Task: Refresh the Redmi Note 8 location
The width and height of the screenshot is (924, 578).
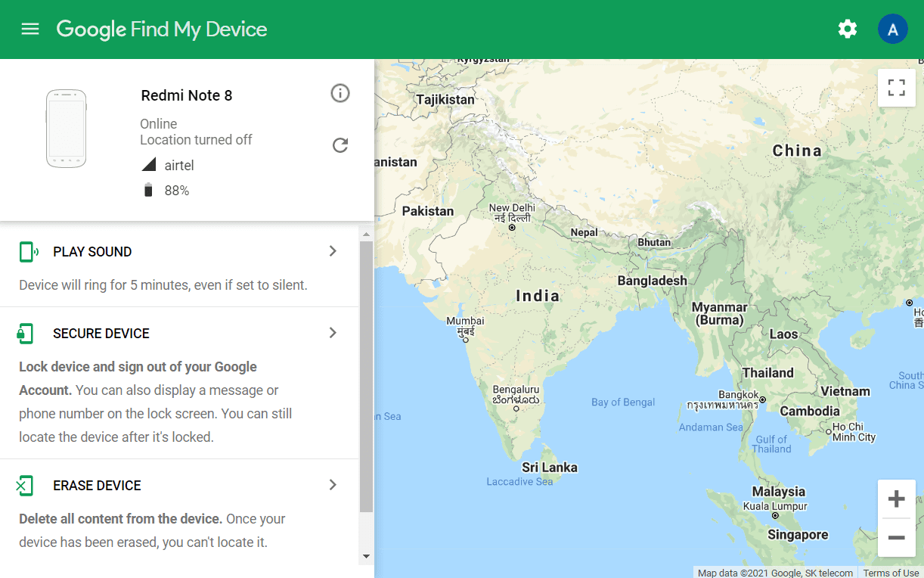Action: click(x=340, y=144)
